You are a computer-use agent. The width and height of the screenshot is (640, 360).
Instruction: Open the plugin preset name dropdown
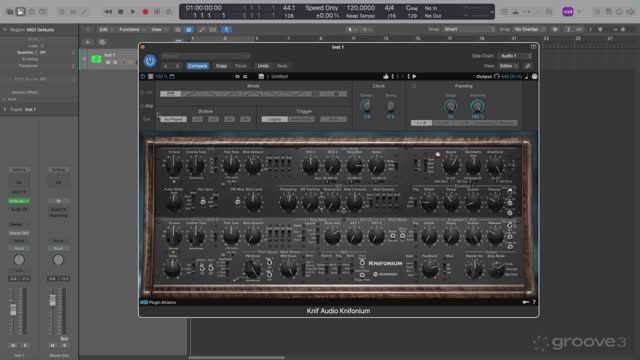[205, 56]
